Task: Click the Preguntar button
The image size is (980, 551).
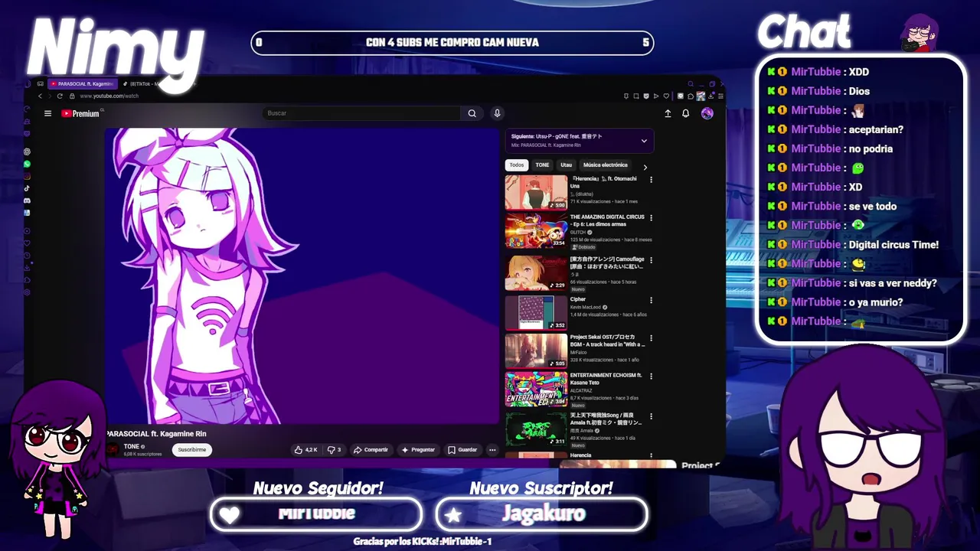Action: (418, 450)
